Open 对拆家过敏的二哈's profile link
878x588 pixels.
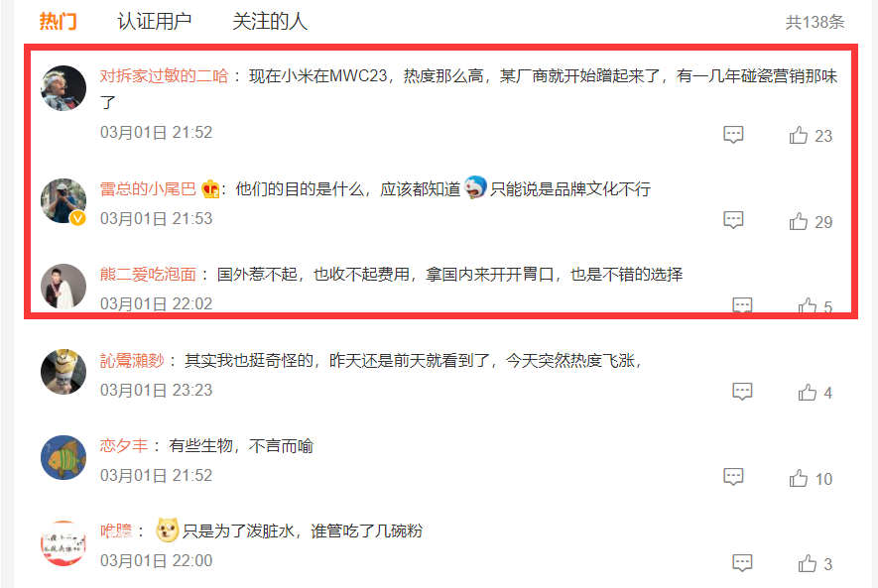(x=164, y=75)
